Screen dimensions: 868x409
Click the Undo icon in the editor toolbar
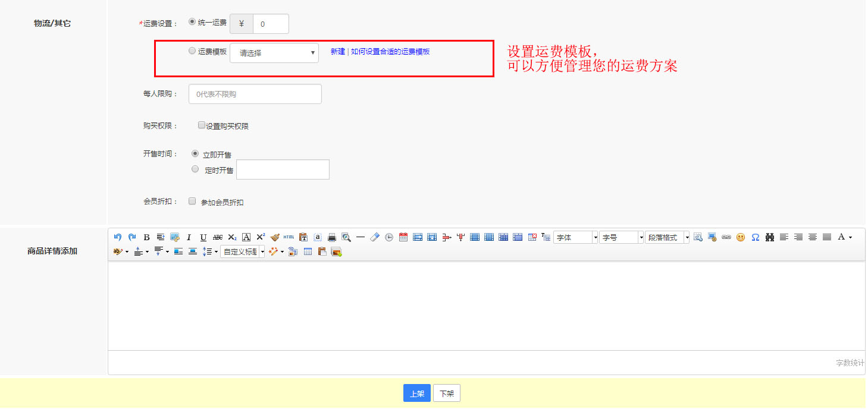pyautogui.click(x=117, y=237)
